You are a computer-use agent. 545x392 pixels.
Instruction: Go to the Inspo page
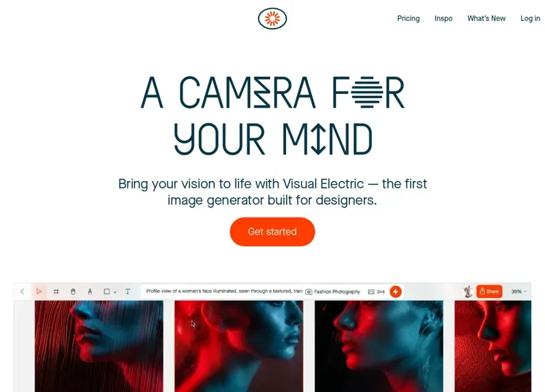click(x=443, y=18)
